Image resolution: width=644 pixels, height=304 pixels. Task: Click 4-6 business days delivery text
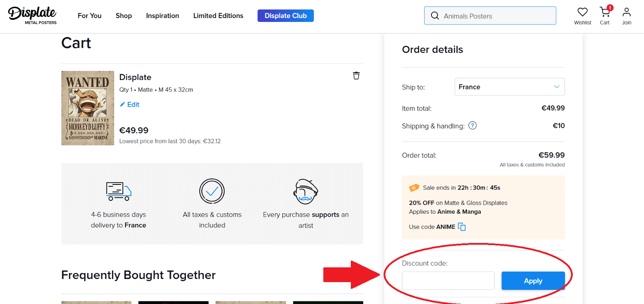118,220
